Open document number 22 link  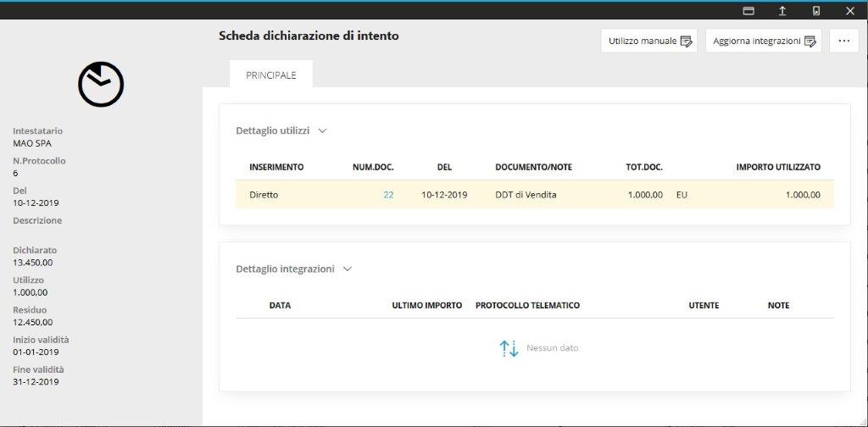[x=388, y=195]
